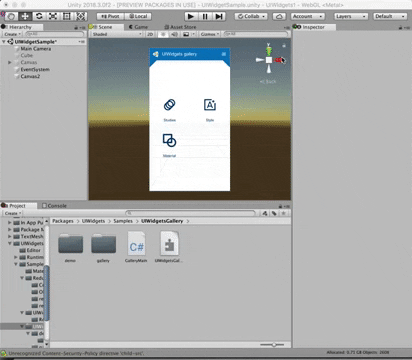412x360 pixels.
Task: Select the Move tool
Action: [x=25, y=16]
